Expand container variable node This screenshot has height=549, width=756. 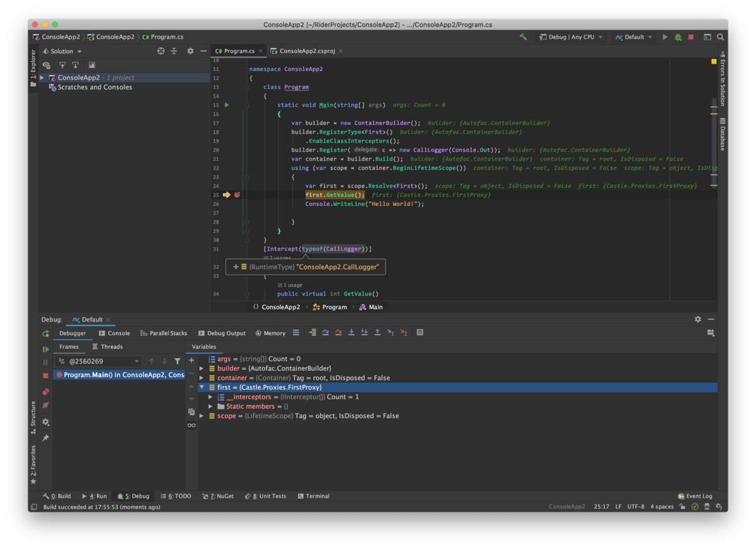(202, 378)
